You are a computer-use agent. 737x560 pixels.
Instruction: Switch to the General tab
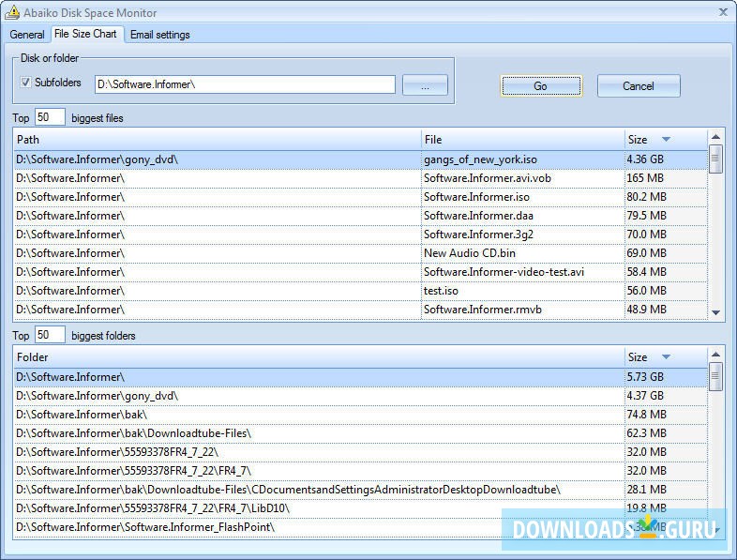coord(27,35)
